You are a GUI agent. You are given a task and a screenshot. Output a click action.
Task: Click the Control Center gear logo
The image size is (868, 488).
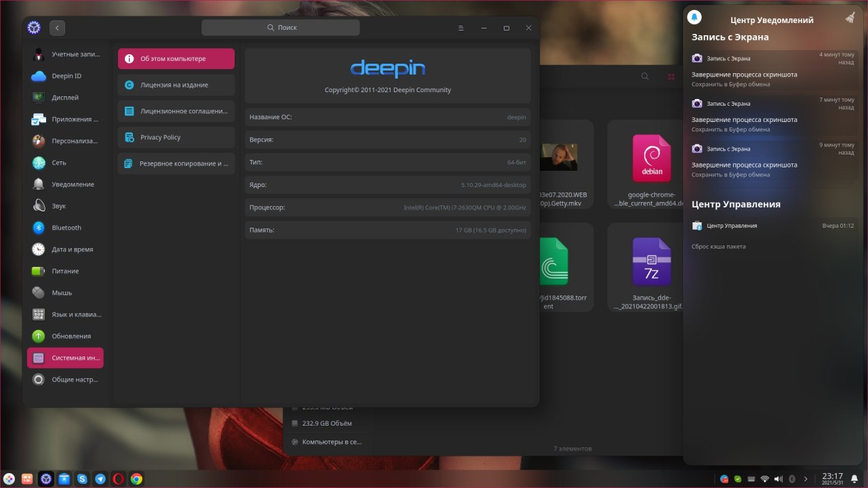point(34,28)
